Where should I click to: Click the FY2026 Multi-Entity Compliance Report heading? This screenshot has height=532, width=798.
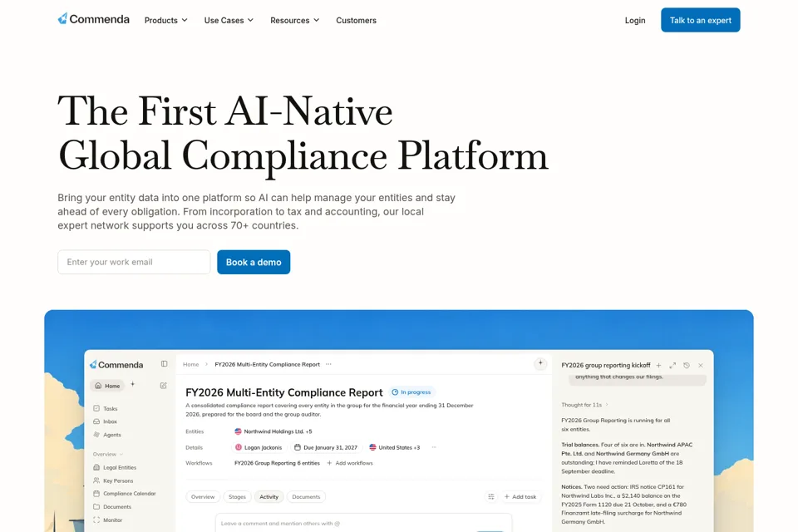pos(284,392)
